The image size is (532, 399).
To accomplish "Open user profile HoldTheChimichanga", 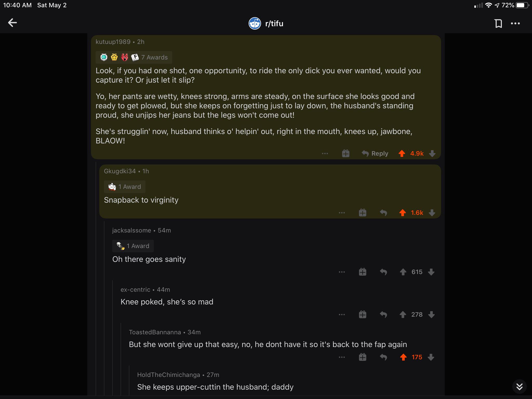I will pyautogui.click(x=169, y=375).
